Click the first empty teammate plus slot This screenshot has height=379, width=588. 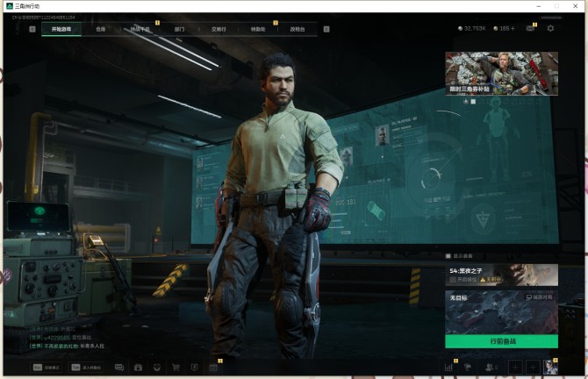point(515,368)
